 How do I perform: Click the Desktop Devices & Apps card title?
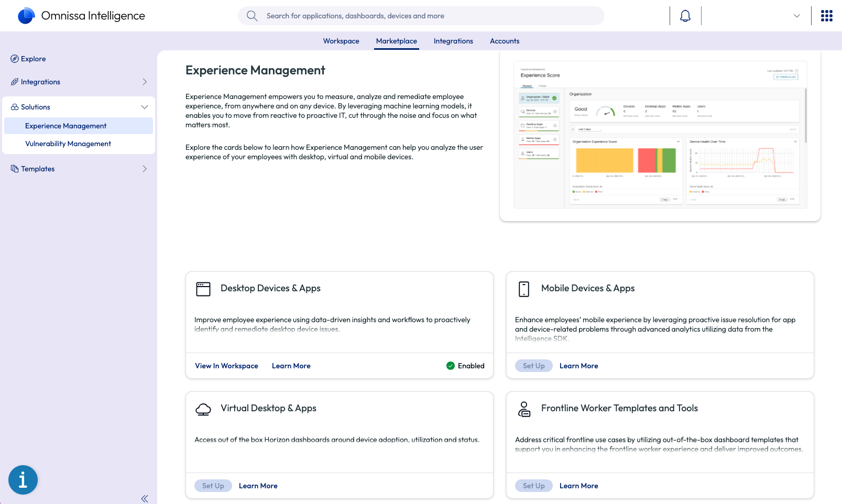(270, 288)
